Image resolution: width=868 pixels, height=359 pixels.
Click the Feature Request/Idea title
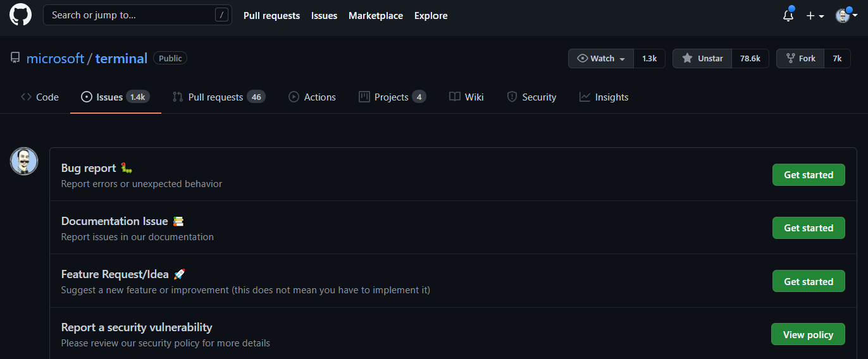[115, 274]
